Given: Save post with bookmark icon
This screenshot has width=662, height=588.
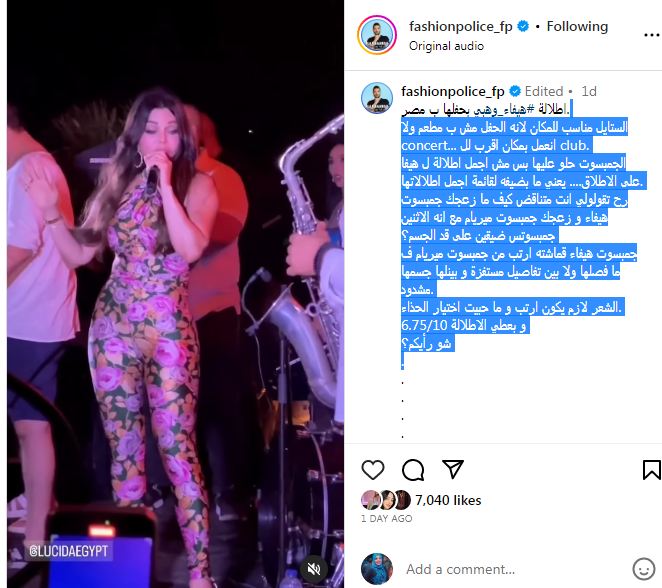Looking at the screenshot, I should pyautogui.click(x=651, y=470).
